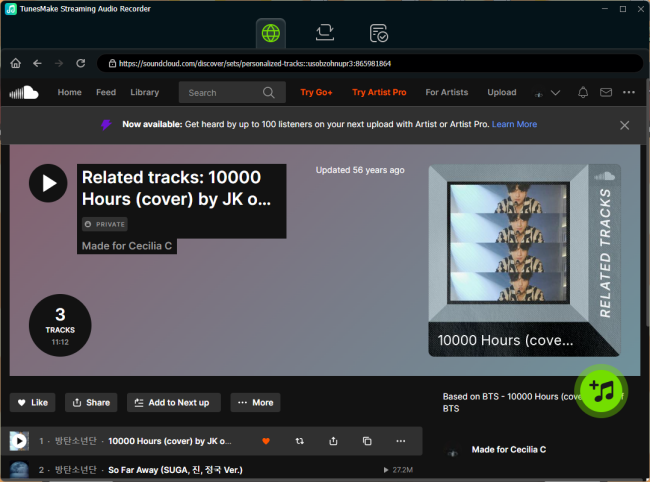Click track 2 artwork thumbnail
650x482 pixels.
19,470
